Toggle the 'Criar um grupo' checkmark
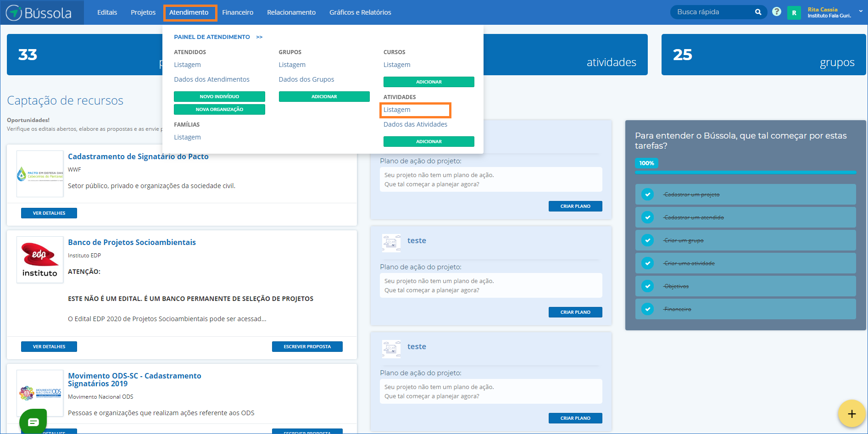Image resolution: width=868 pixels, height=434 pixels. pos(647,240)
